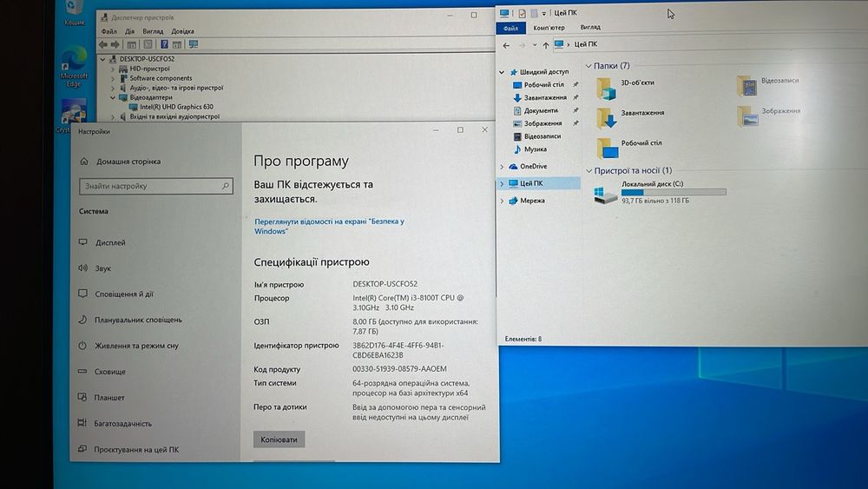Select the Intel(R) UHD Graphics 630 device
Screen dimensions: 868x489
pyautogui.click(x=172, y=107)
